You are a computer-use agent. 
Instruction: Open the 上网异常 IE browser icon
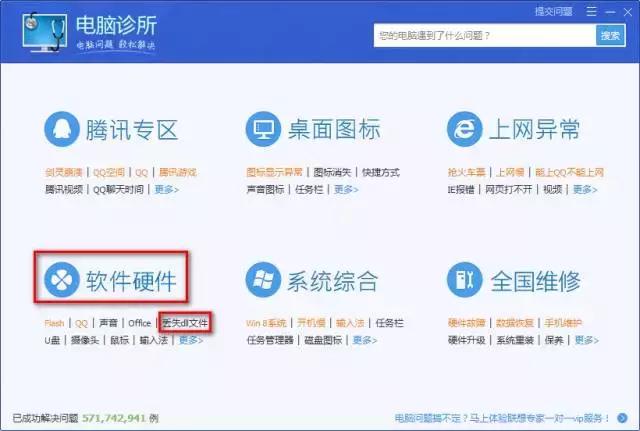[464, 129]
